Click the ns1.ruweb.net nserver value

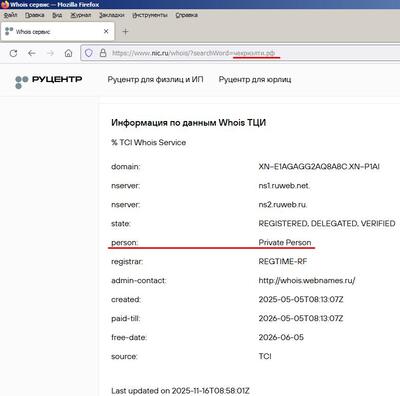[x=284, y=186]
